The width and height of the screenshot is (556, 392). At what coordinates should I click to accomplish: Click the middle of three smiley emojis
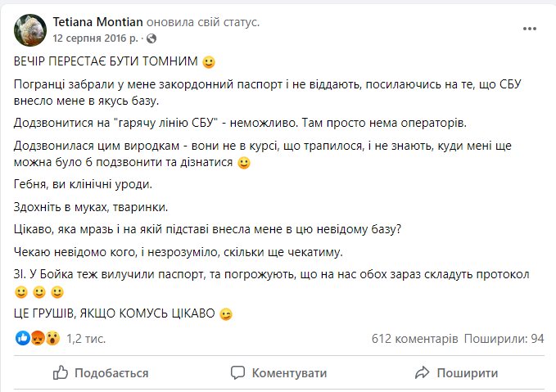[x=40, y=293]
